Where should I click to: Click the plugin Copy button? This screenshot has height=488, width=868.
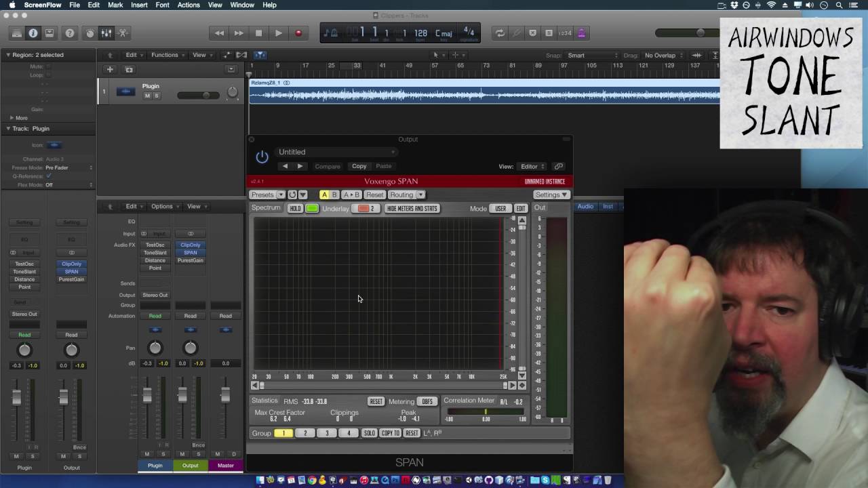tap(359, 166)
